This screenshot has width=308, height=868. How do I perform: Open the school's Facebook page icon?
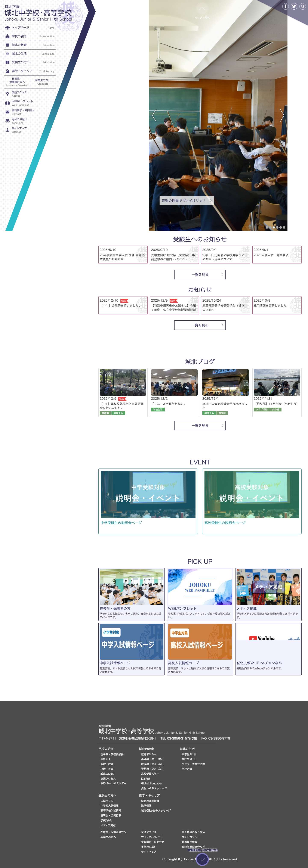coord(285,6)
